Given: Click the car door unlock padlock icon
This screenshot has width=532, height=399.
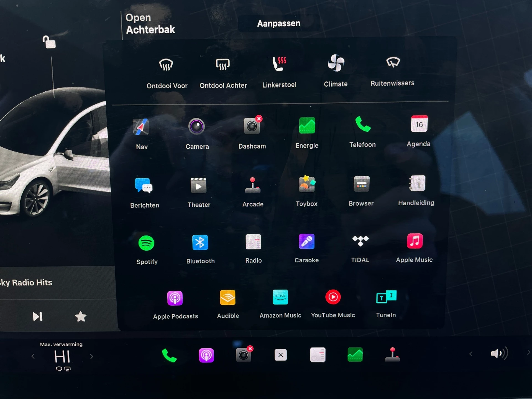Looking at the screenshot, I should [49, 42].
